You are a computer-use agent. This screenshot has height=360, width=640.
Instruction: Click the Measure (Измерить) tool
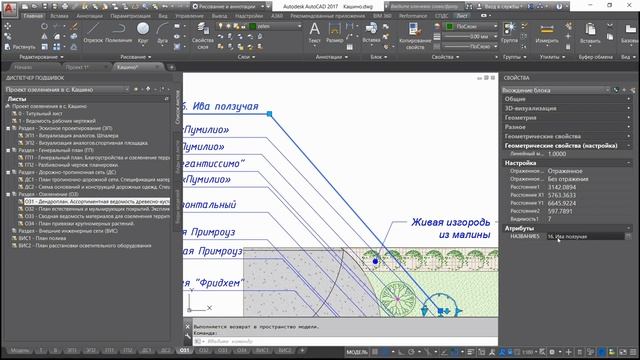coord(547,33)
